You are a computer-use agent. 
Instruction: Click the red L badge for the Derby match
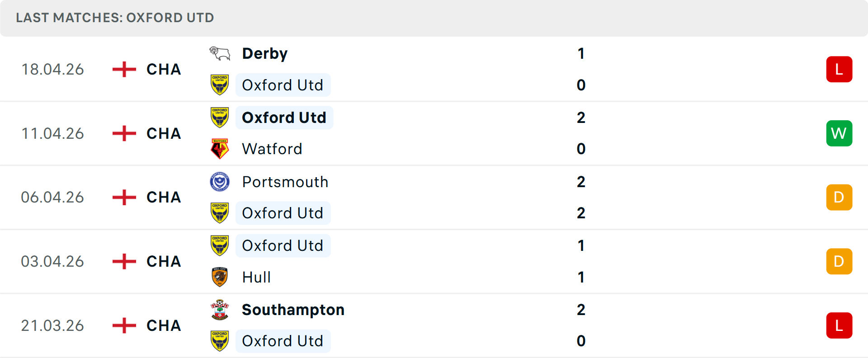click(839, 69)
